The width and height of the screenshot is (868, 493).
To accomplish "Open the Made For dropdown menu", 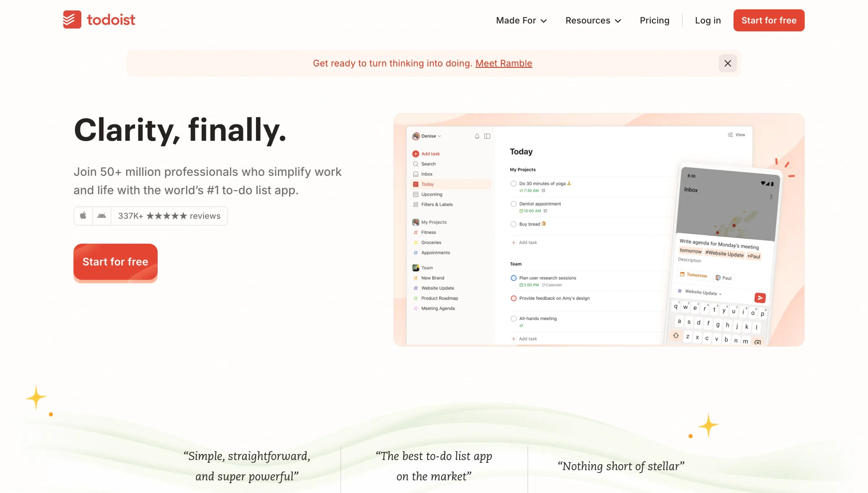I will pos(521,20).
